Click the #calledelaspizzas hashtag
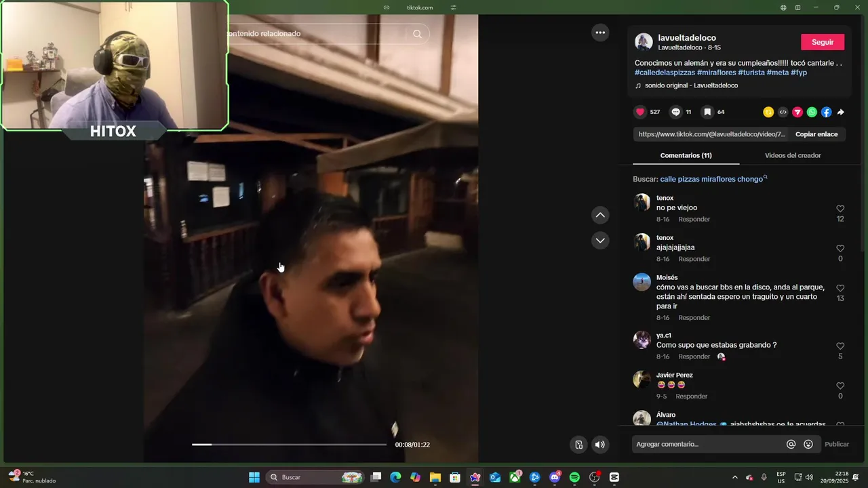The image size is (868, 488). point(665,73)
